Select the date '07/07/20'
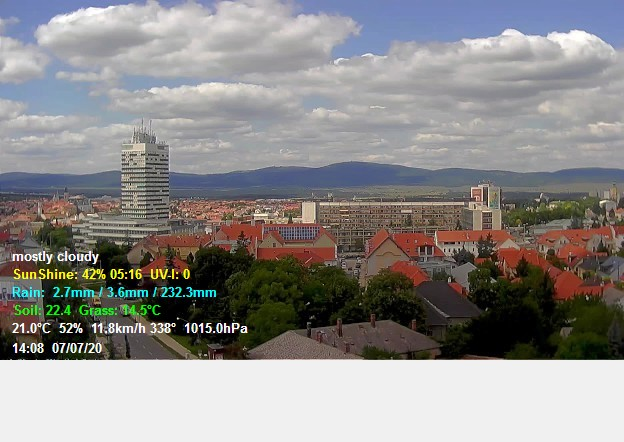 pyautogui.click(x=77, y=349)
